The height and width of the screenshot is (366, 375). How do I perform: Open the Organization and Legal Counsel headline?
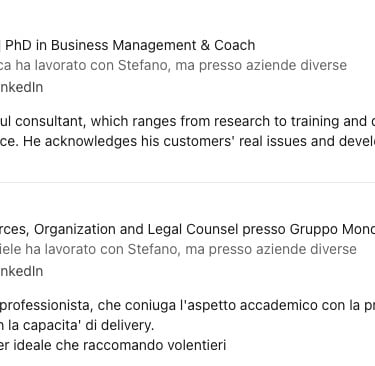(x=187, y=229)
